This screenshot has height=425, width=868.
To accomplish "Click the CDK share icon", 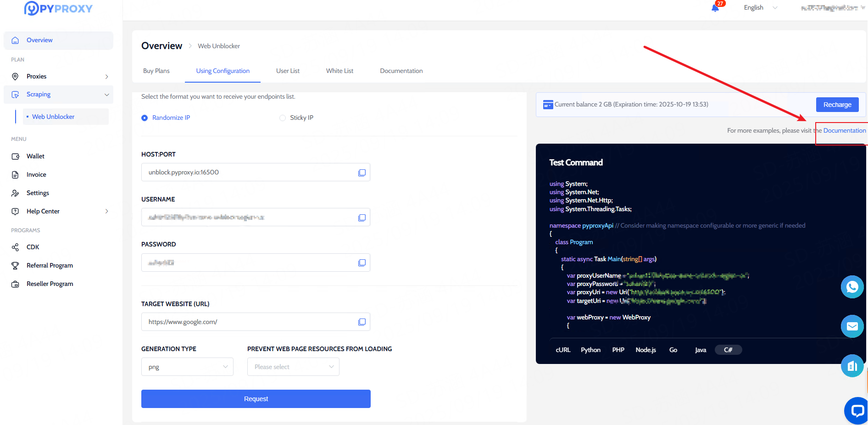I will [x=15, y=247].
